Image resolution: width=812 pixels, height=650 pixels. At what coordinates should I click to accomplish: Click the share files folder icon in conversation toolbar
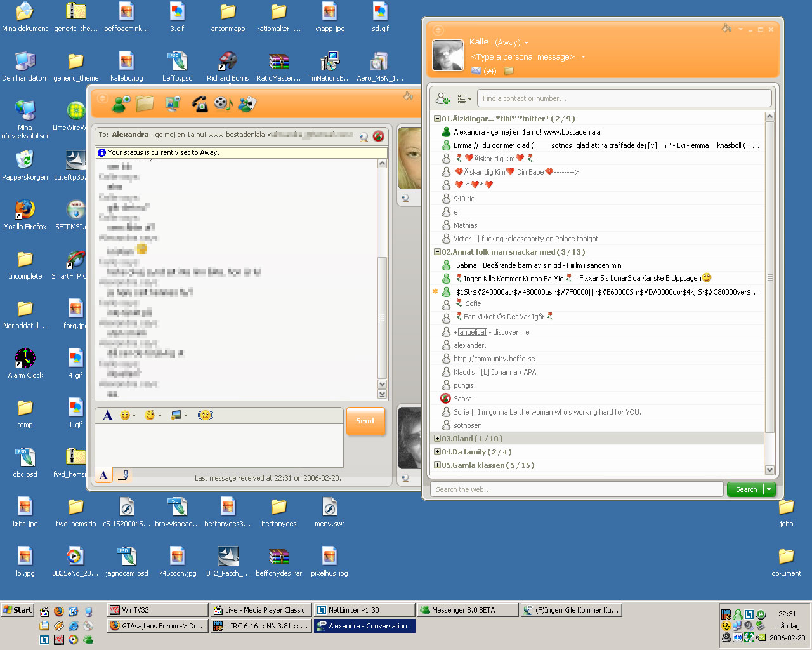pyautogui.click(x=145, y=103)
